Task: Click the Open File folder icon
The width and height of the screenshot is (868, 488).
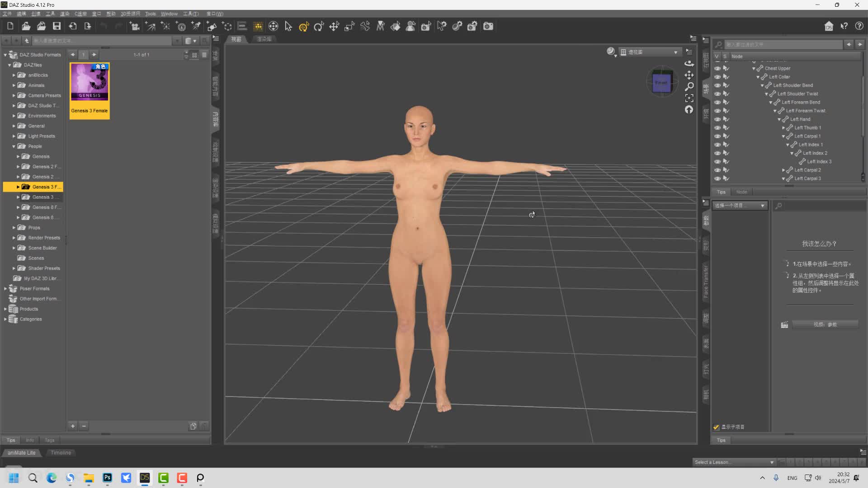Action: (x=26, y=26)
